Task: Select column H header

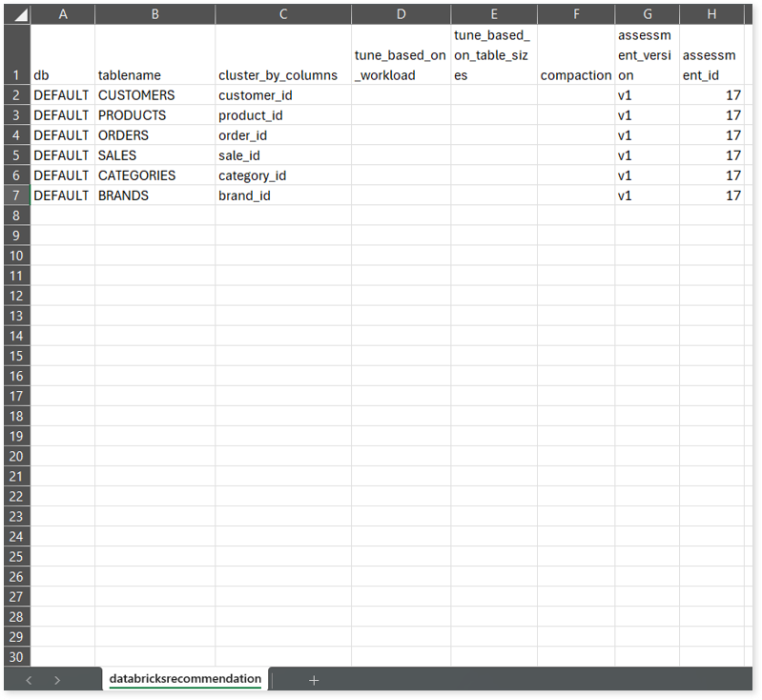Action: (712, 14)
